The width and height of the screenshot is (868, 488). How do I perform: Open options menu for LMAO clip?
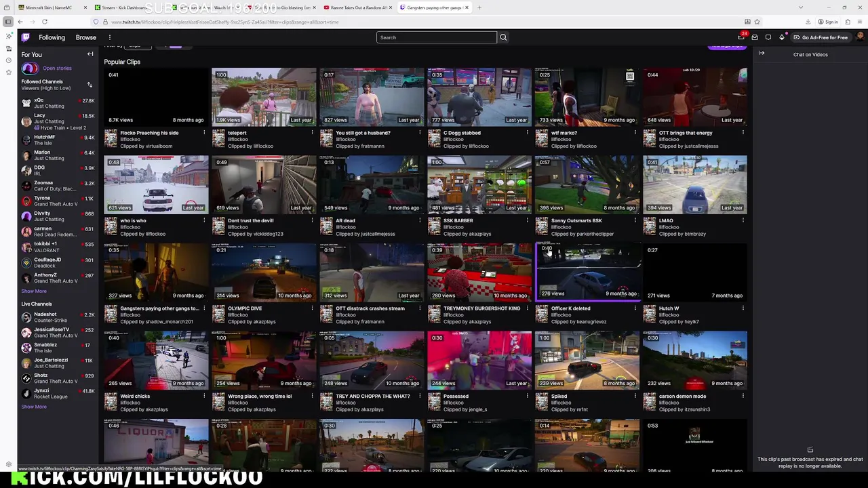click(743, 220)
